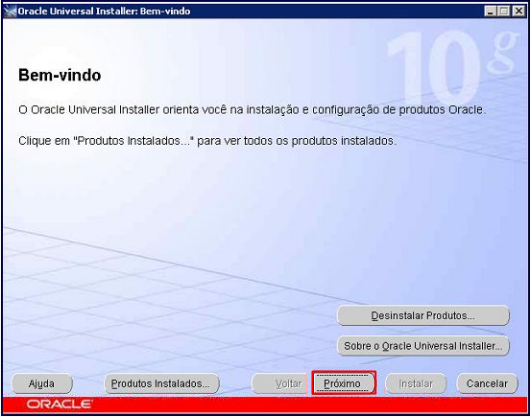This screenshot has width=530, height=417.
Task: Click the sentence about instalação e configuração
Action: 252,110
